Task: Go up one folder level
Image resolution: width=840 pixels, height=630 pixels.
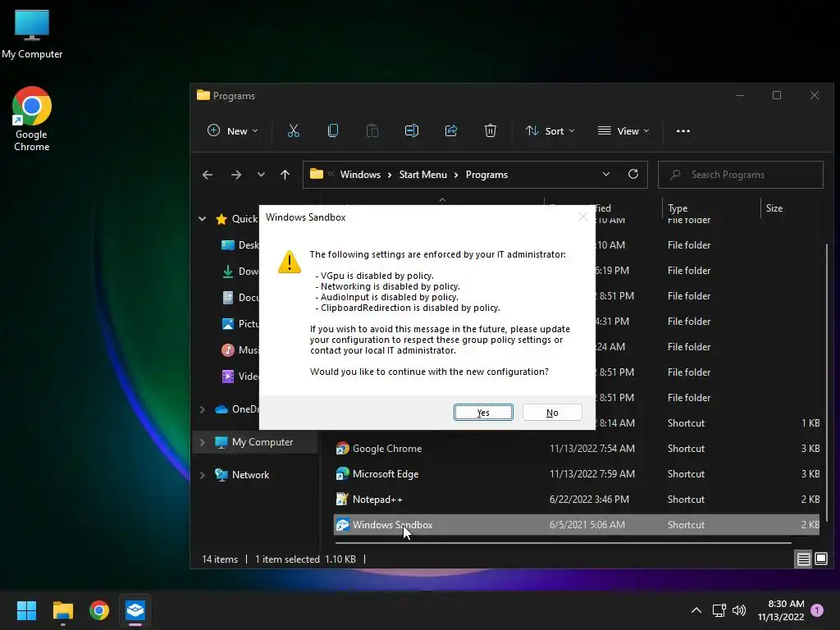Action: [x=285, y=175]
